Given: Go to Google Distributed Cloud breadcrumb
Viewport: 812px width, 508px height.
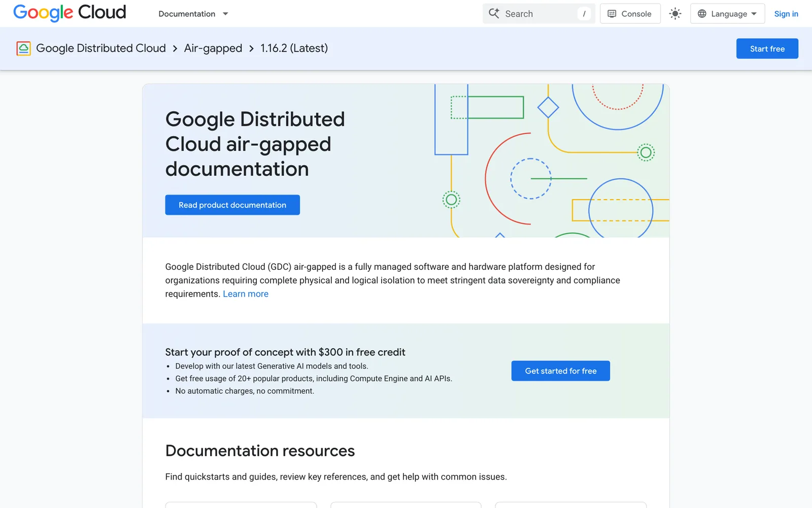Looking at the screenshot, I should tap(101, 48).
